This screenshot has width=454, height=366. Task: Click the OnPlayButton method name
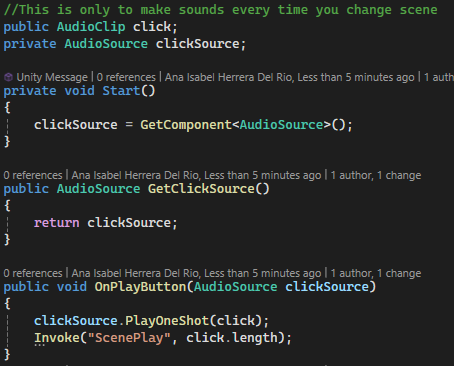(140, 287)
